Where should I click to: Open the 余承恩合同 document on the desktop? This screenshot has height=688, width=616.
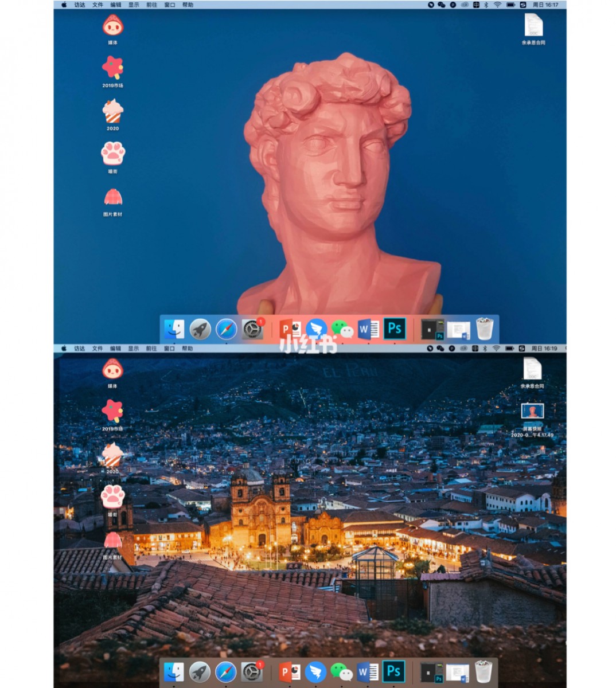click(x=533, y=26)
